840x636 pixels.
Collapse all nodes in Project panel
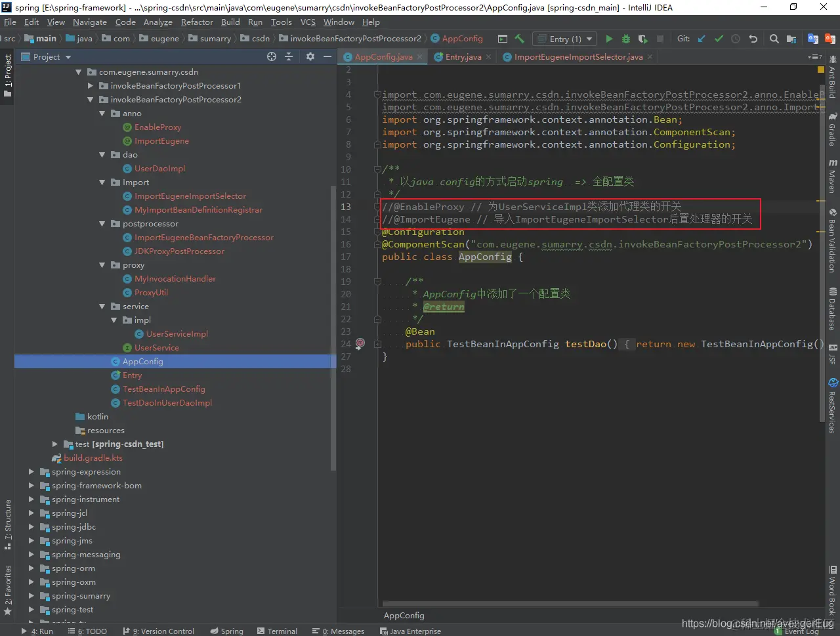tap(289, 57)
